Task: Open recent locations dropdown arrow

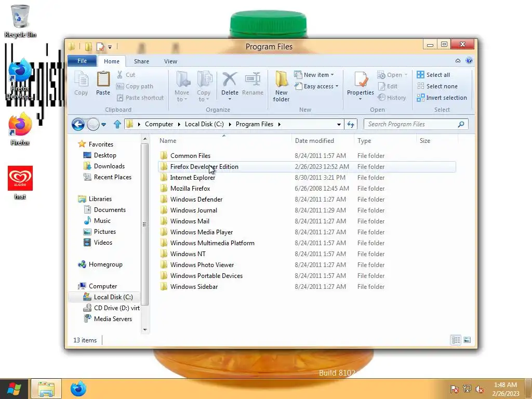Action: (103, 125)
